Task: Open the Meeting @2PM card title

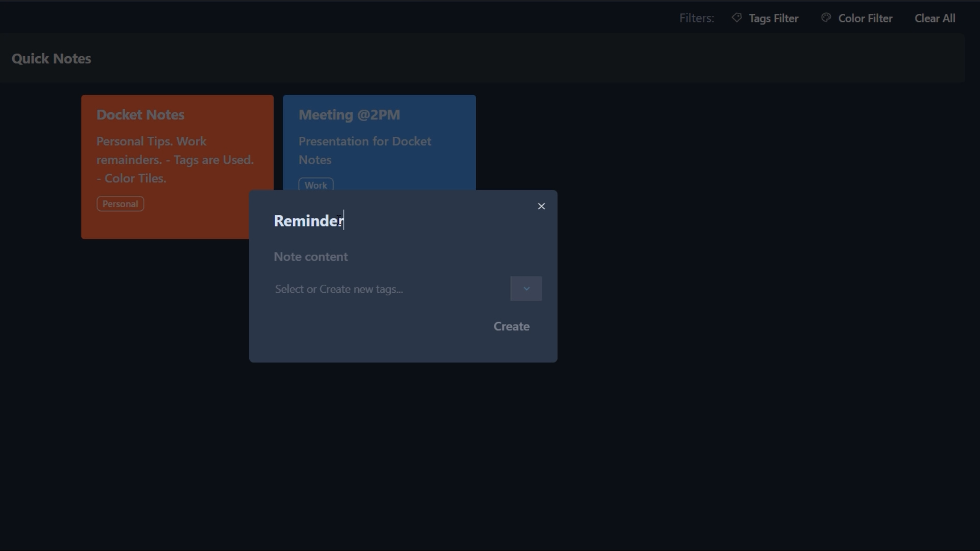Action: pos(349,115)
